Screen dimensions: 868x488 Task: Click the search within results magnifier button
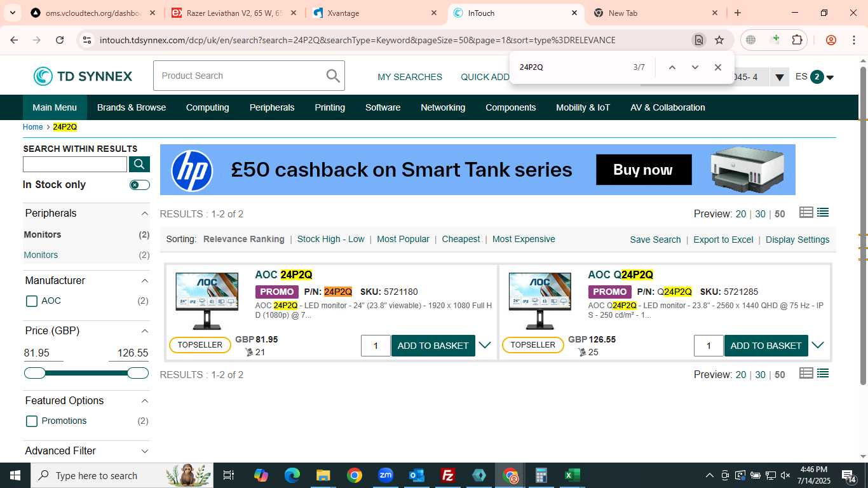139,165
